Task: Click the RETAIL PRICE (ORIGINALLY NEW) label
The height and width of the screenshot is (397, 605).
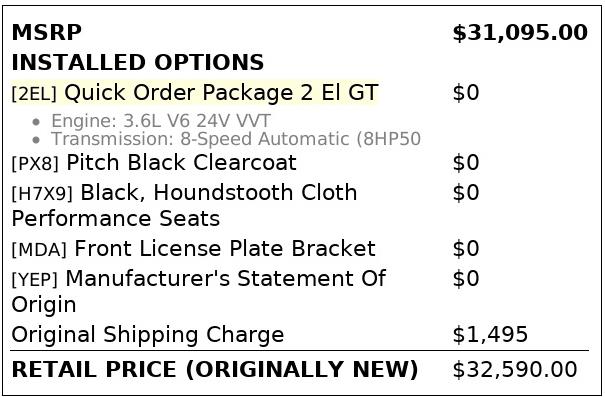Action: [215, 370]
